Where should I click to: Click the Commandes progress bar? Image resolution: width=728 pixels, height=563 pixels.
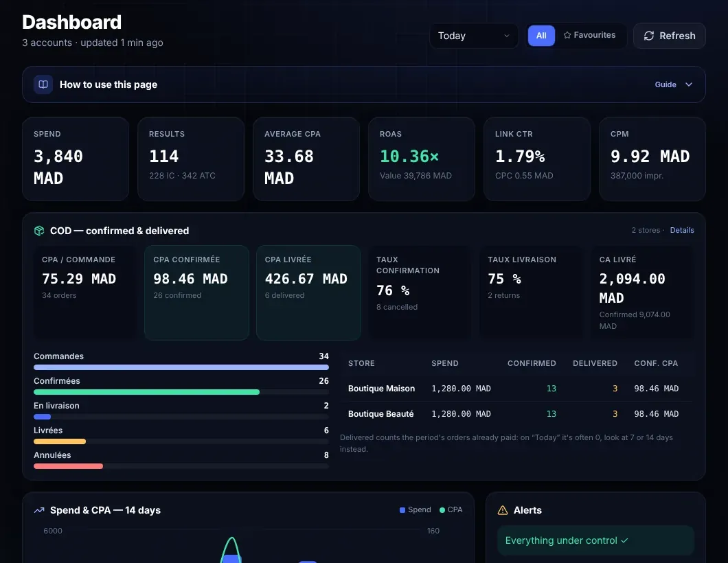tap(181, 367)
